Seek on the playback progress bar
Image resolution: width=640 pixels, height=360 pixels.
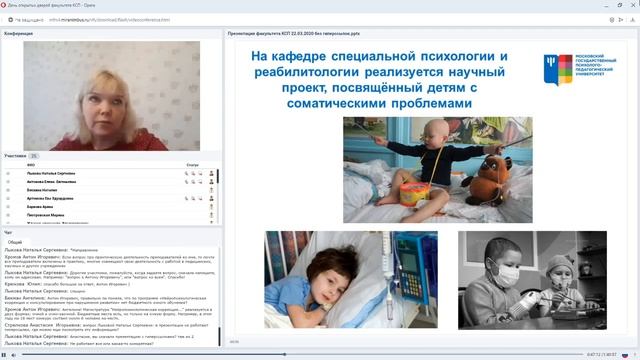coord(302,355)
